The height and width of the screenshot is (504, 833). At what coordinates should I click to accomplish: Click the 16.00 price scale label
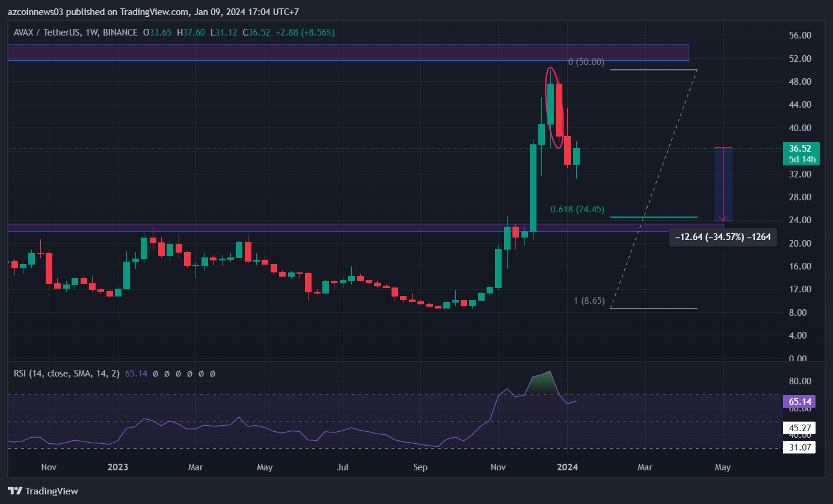(x=801, y=266)
